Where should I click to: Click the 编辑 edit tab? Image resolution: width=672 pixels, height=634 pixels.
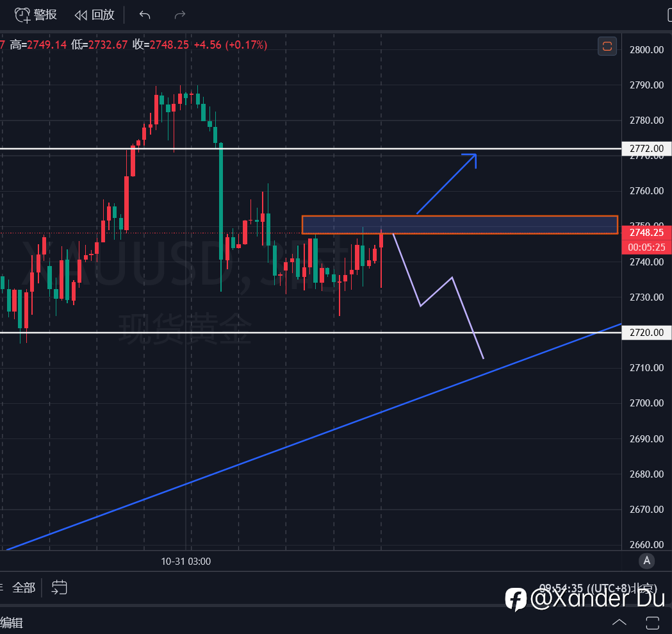12,622
